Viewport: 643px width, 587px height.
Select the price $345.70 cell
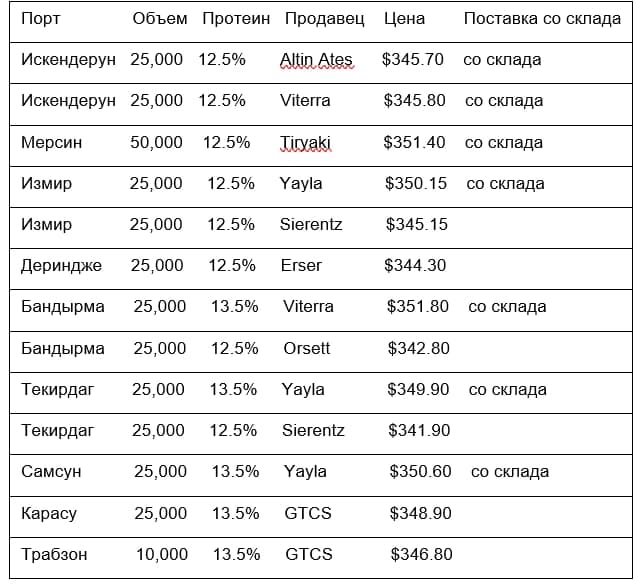pos(413,59)
